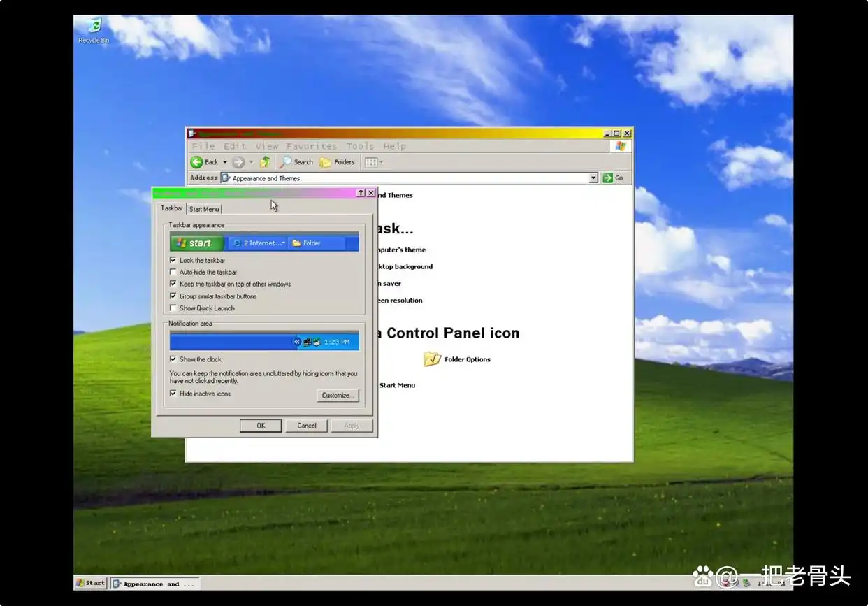The height and width of the screenshot is (606, 868).
Task: Open the Help menu
Action: pos(394,146)
